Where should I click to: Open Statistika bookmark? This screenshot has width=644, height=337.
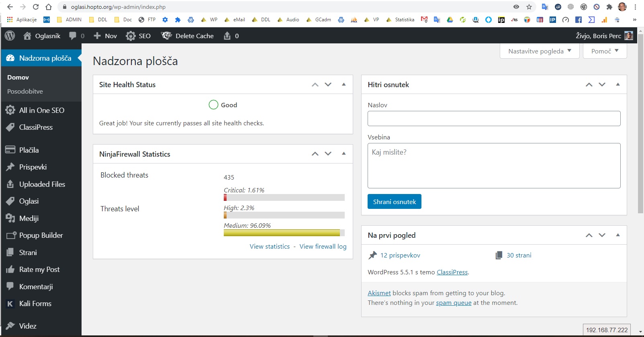point(400,19)
